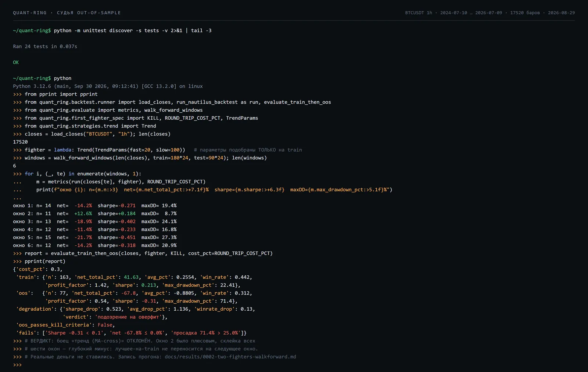Click the 'from pprint import pprint' line
This screenshot has height=372, width=588.
click(x=55, y=94)
